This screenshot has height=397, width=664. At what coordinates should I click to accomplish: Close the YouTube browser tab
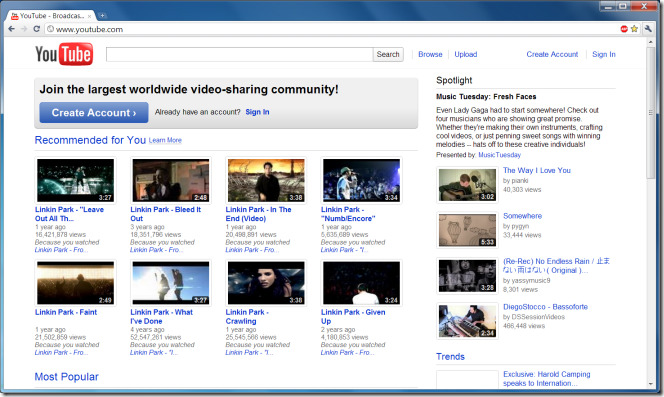point(89,16)
